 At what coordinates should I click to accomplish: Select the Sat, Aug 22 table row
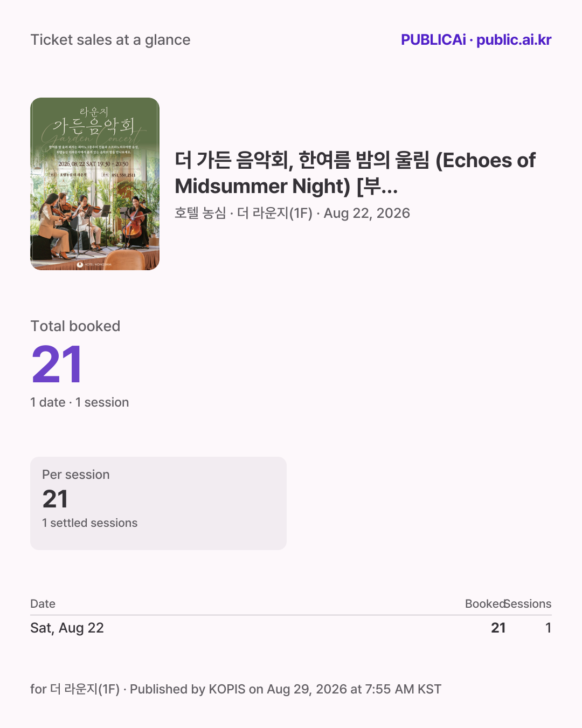point(291,628)
